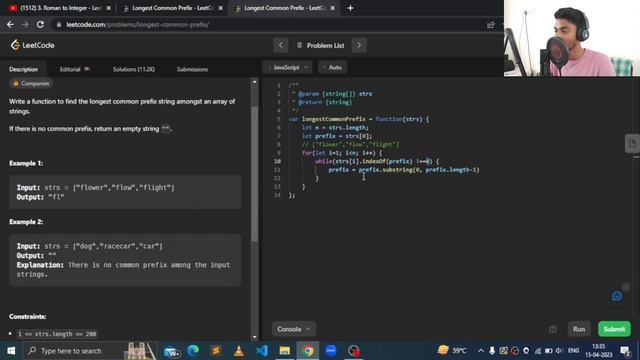
Task: Close the Roman to Integer tab
Action: (x=109, y=8)
